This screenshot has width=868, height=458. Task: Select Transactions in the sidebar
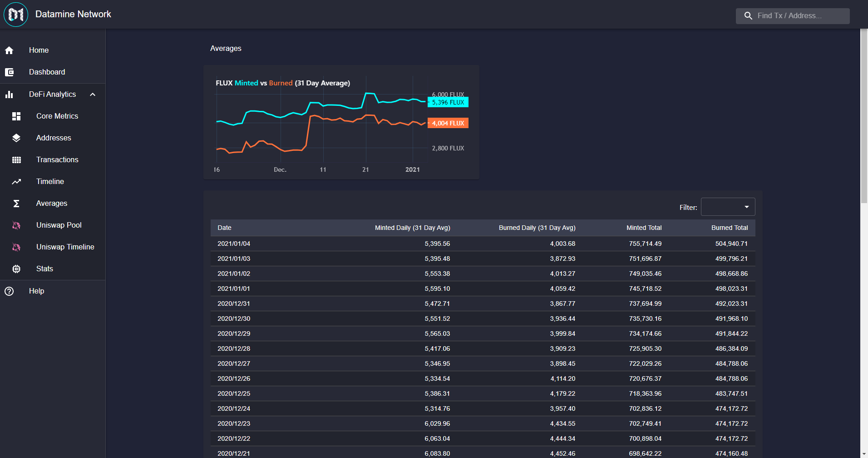click(53, 160)
